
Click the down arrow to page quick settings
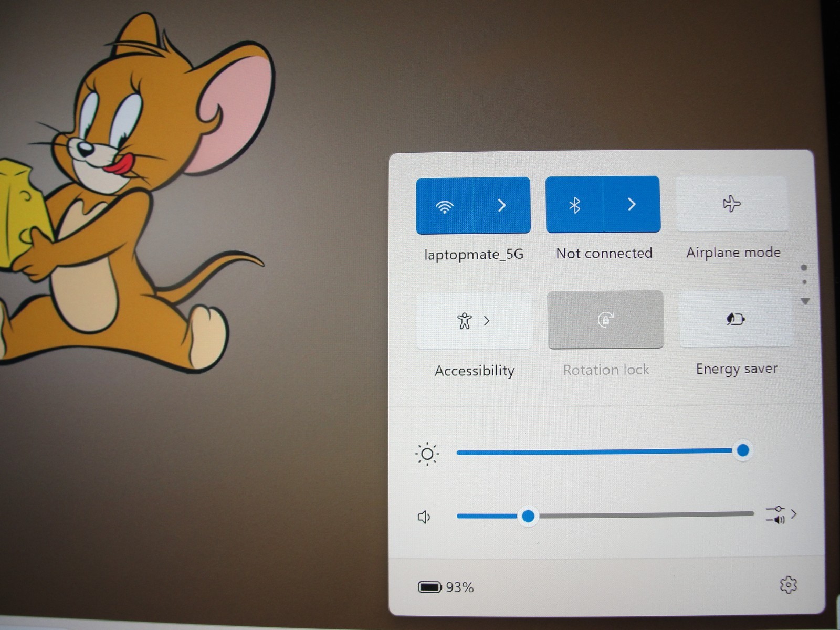(x=805, y=301)
